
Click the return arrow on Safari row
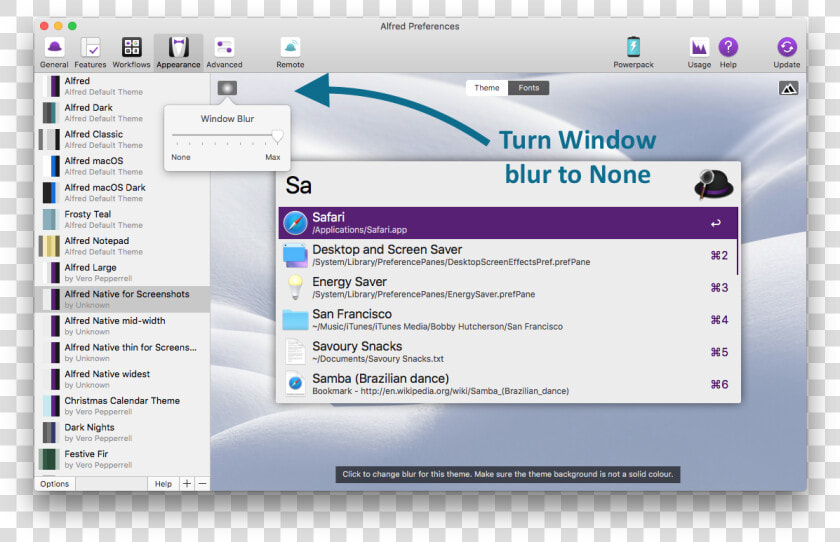click(x=716, y=223)
